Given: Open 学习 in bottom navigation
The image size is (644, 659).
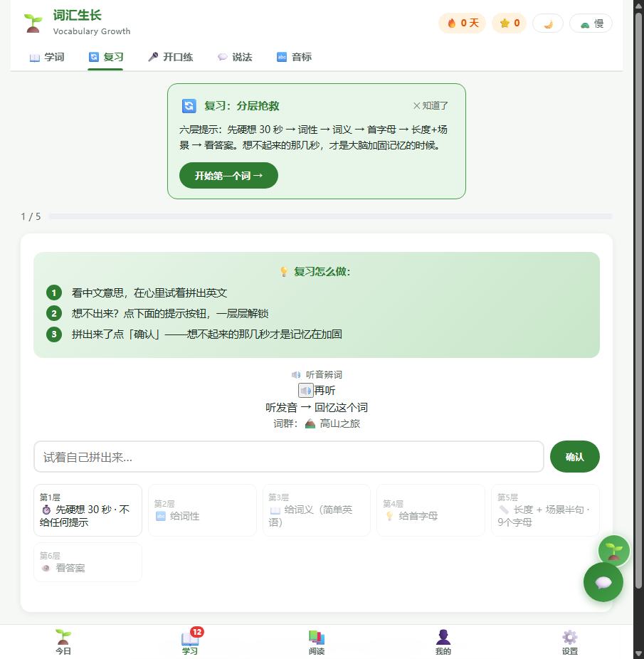Looking at the screenshot, I should point(190,642).
